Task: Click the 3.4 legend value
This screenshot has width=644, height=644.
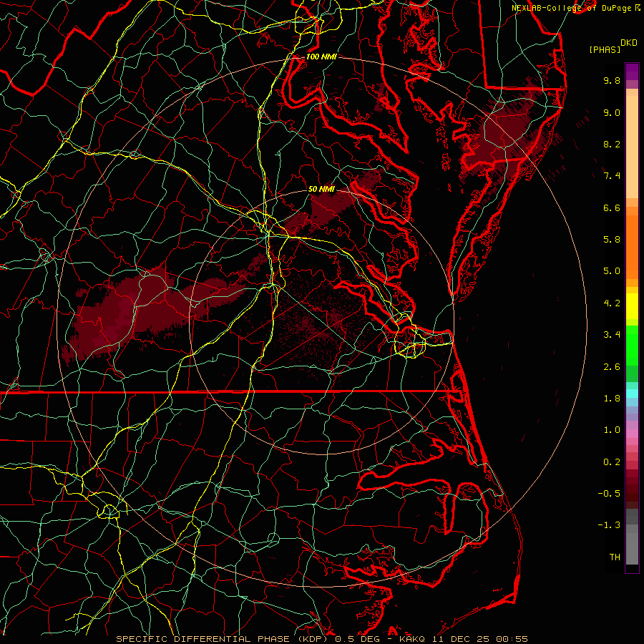Action: coord(612,335)
